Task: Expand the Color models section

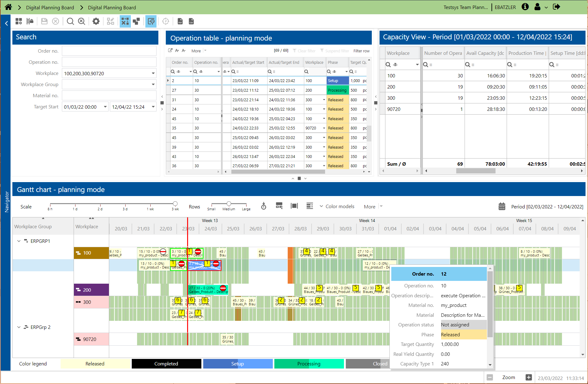Action: tap(337, 206)
